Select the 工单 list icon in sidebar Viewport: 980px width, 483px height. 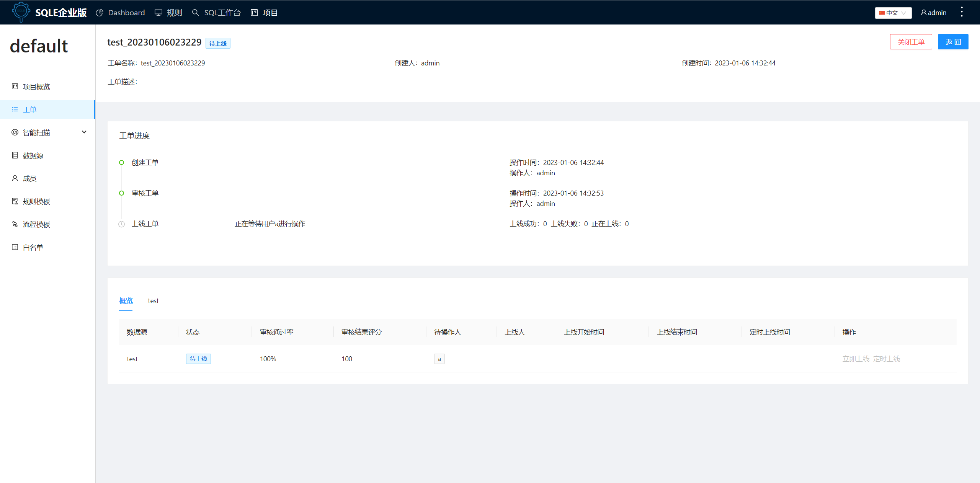[15, 109]
